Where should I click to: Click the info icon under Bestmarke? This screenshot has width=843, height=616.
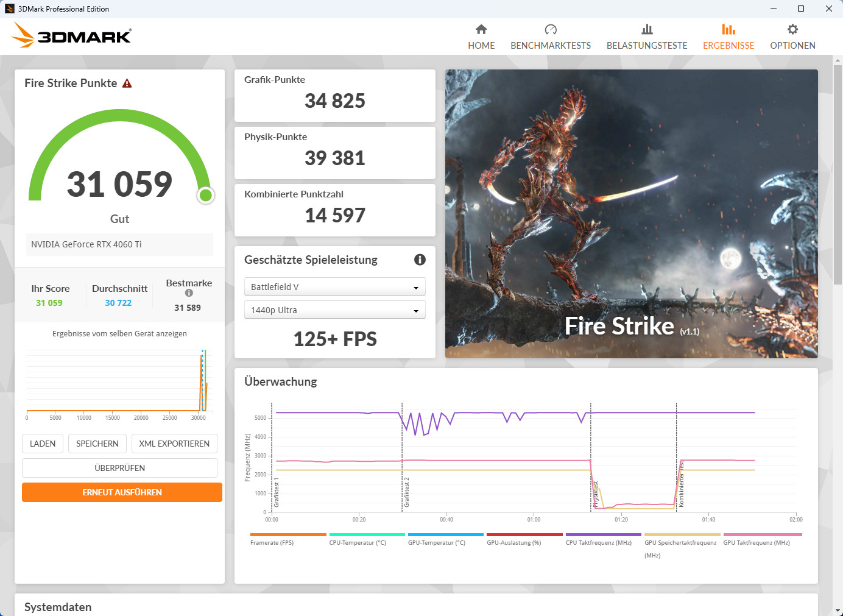[x=189, y=293]
